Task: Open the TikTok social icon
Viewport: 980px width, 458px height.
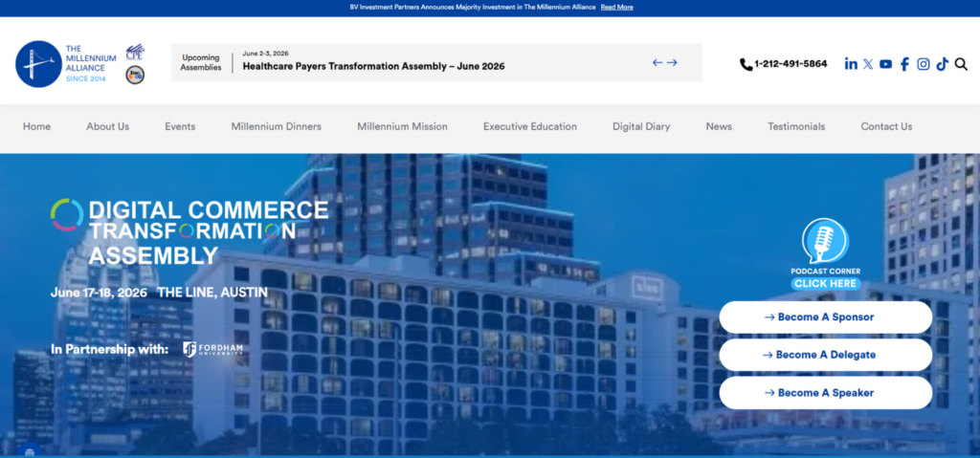Action: coord(942,64)
